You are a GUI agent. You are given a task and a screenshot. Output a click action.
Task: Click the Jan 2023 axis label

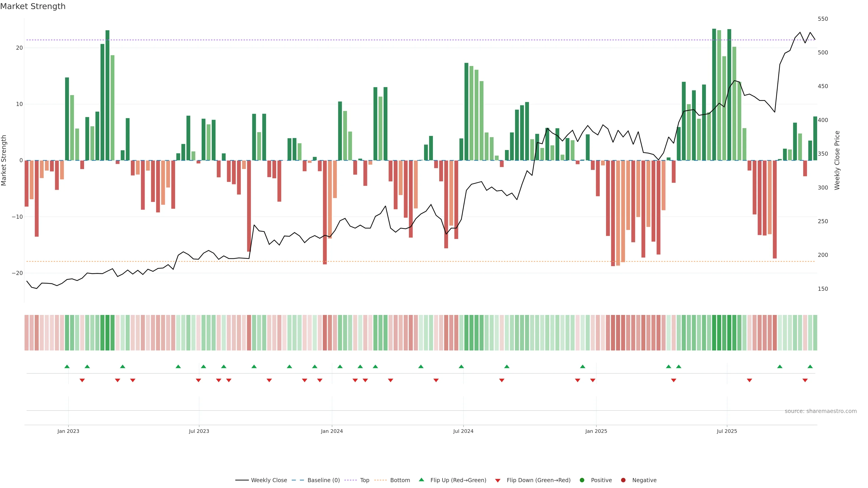tap(68, 431)
